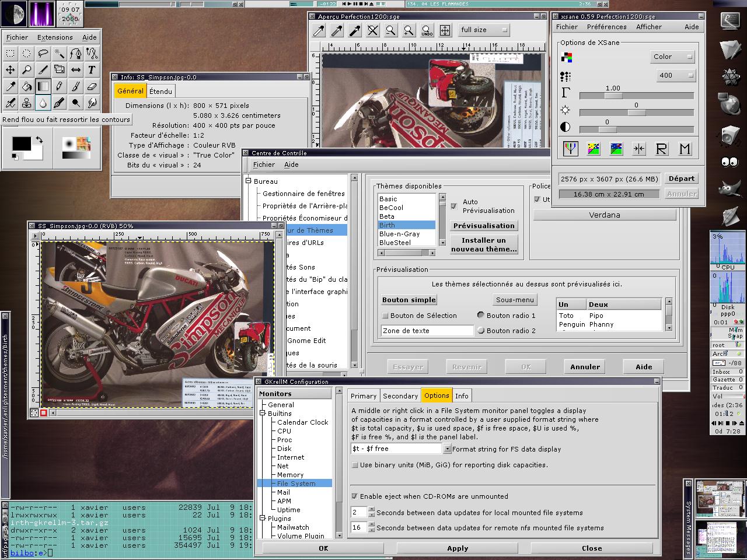747x560 pixels.
Task: Select the magnifying glass zoom tool in GIMP
Action: 26,70
